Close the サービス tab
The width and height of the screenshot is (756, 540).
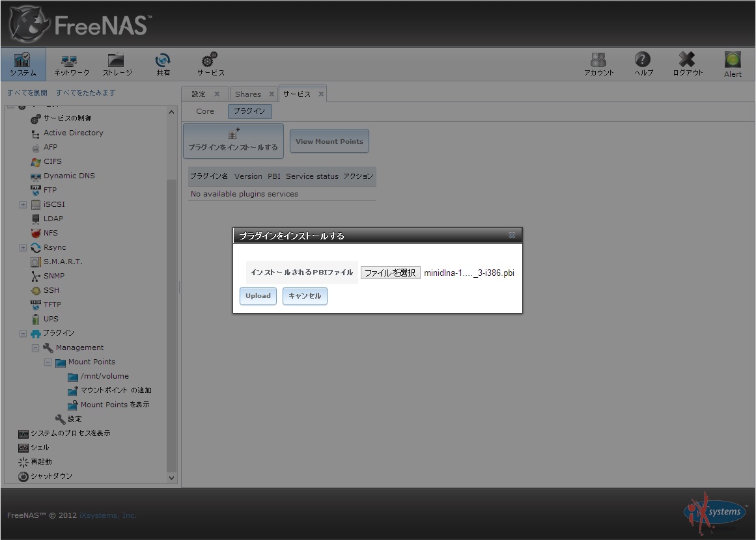pyautogui.click(x=321, y=94)
